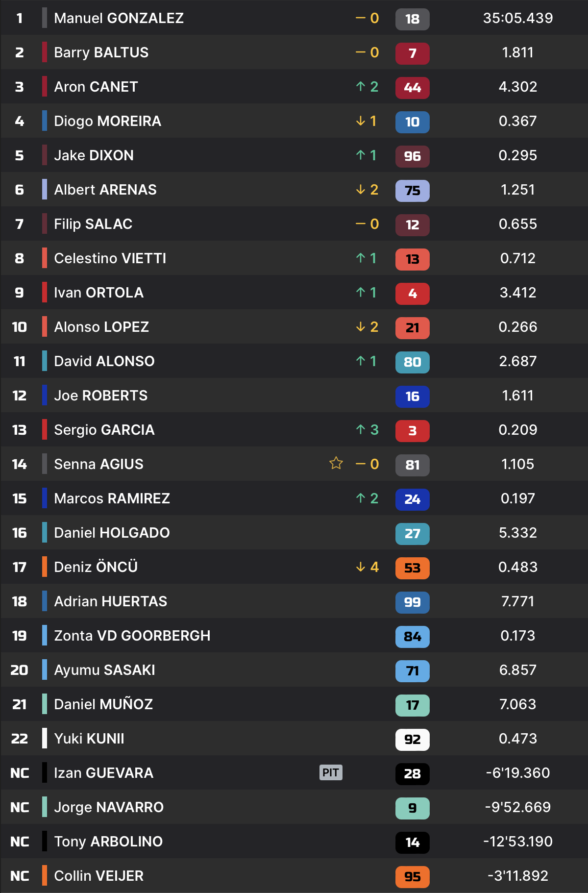Select Zonta VD GOORBERGH's name
This screenshot has width=588, height=893.
pyautogui.click(x=132, y=636)
